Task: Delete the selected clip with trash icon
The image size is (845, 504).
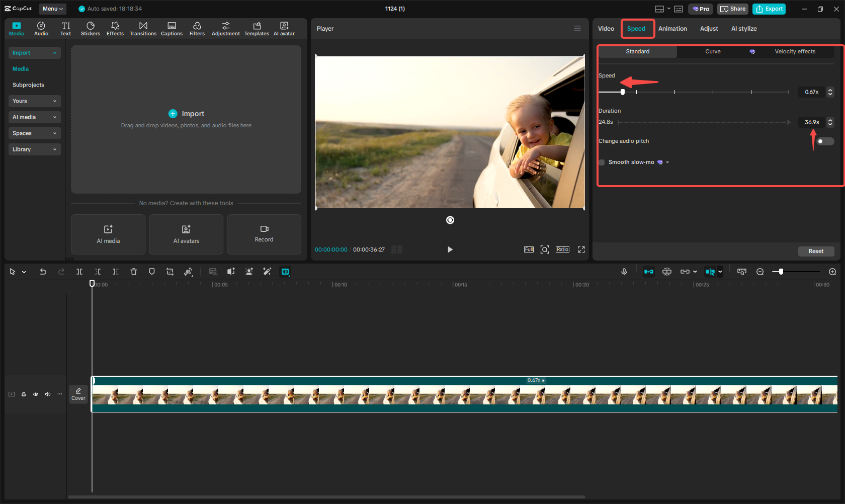Action: pyautogui.click(x=134, y=272)
